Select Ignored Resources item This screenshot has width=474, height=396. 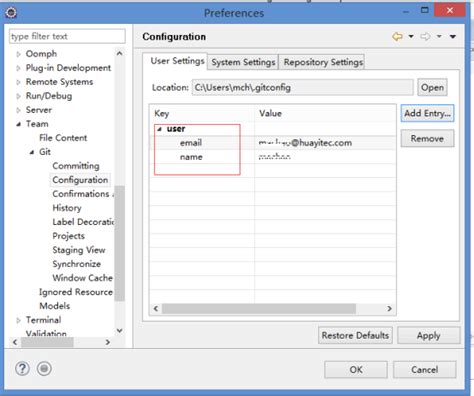(x=76, y=292)
